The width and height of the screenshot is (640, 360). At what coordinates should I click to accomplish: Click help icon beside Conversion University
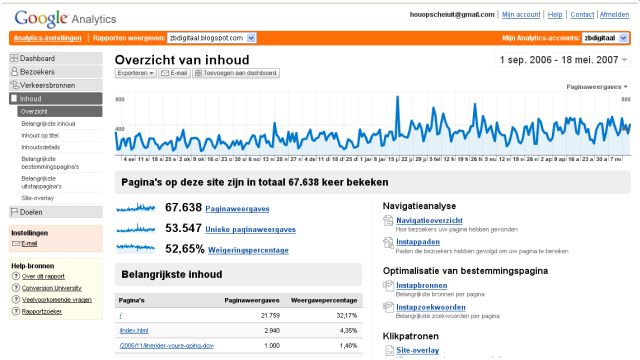point(16,288)
